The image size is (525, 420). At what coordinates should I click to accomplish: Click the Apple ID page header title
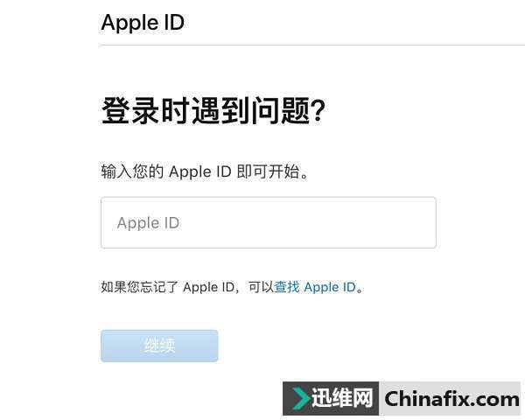(143, 23)
